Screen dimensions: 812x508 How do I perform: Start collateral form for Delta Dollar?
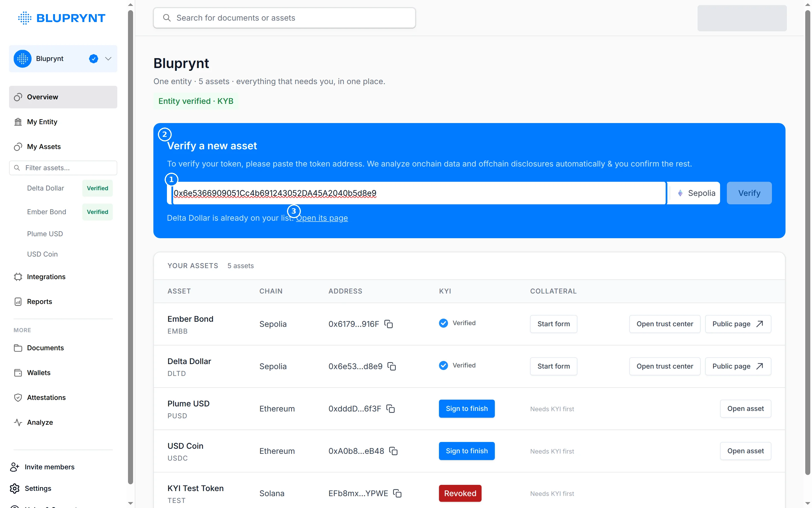(x=553, y=366)
